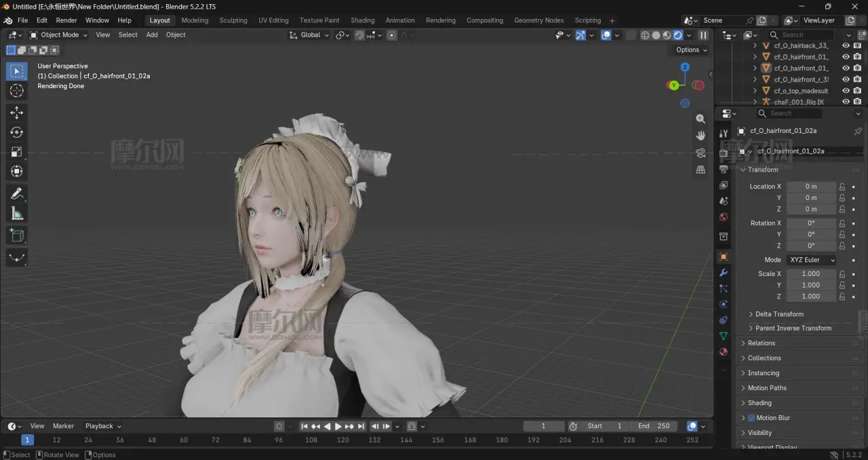Open the Modifiers wrench tab in Properties
868x460 pixels.
click(724, 273)
